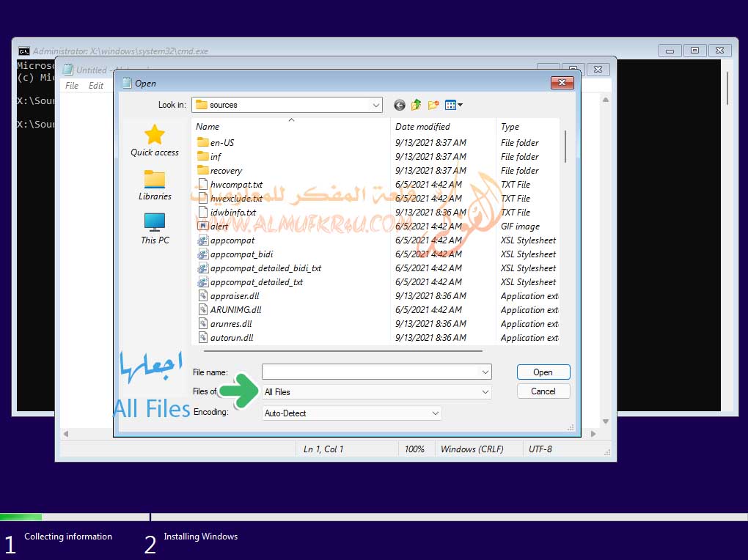Open the File menu in Notepad
The height and width of the screenshot is (560, 748).
(x=72, y=85)
